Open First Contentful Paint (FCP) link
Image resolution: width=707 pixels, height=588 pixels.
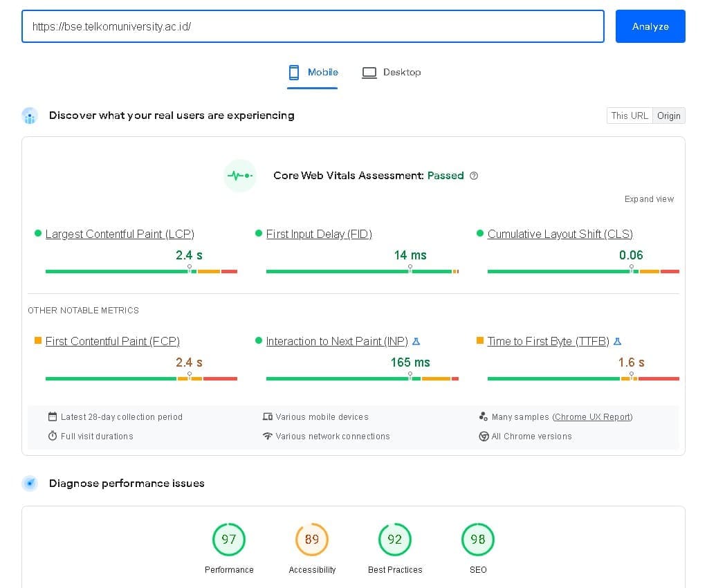[x=112, y=341]
